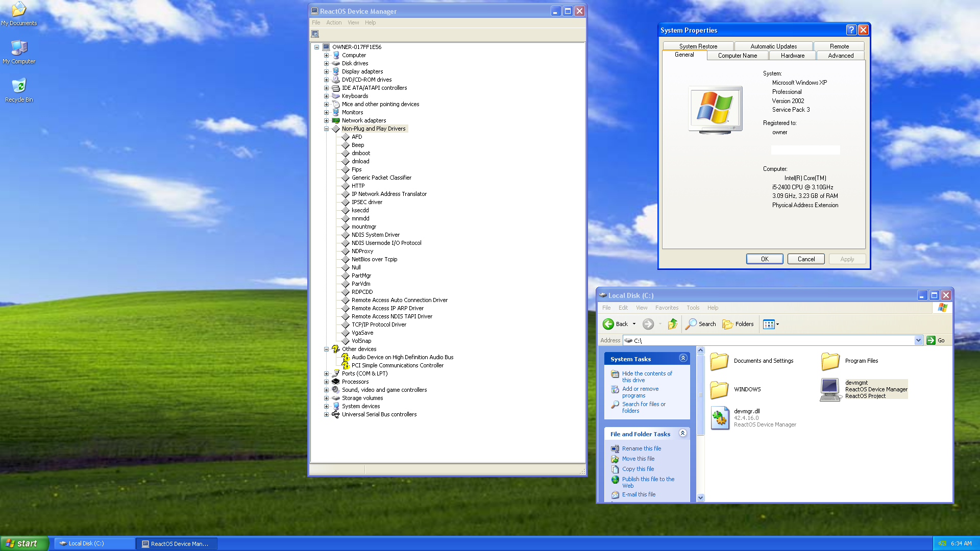Click the My Computer desktop icon
Viewport: 980px width, 551px height.
point(19,52)
